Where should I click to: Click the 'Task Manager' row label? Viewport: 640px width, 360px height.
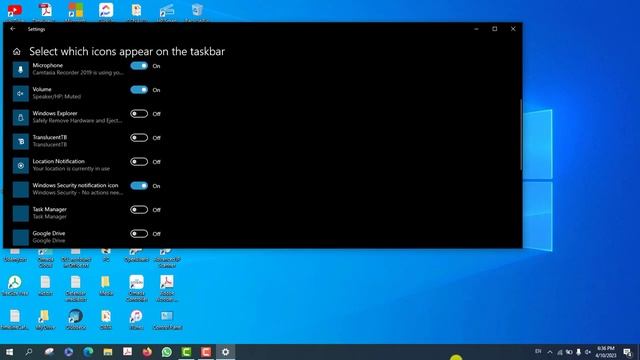pos(49,209)
